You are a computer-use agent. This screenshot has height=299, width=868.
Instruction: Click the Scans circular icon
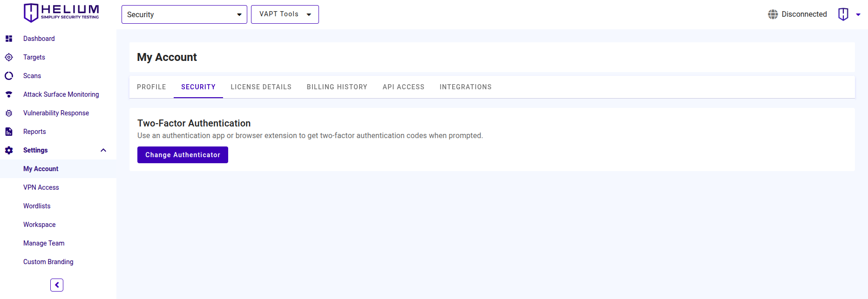[x=9, y=76]
